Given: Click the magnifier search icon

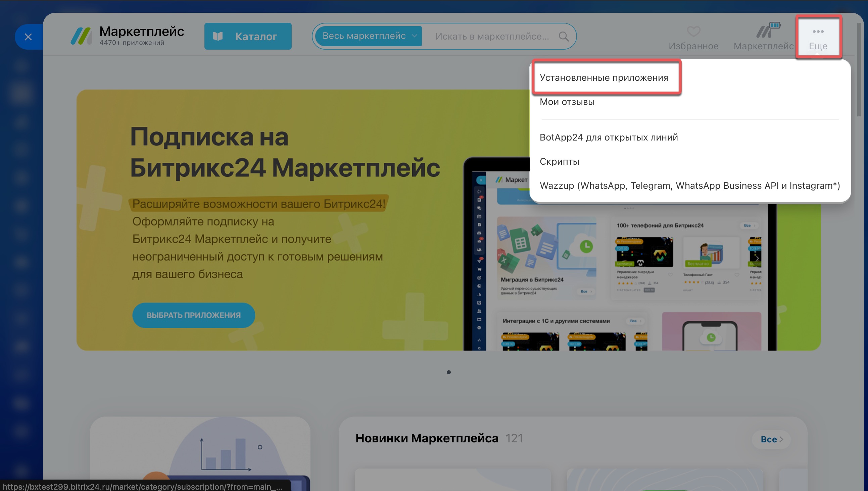Looking at the screenshot, I should point(564,37).
